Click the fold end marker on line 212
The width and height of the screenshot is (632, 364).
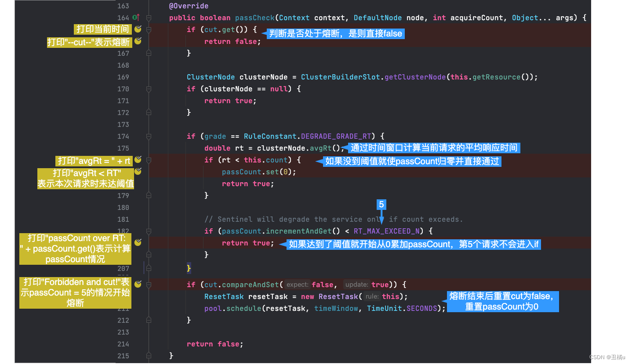pyautogui.click(x=149, y=320)
